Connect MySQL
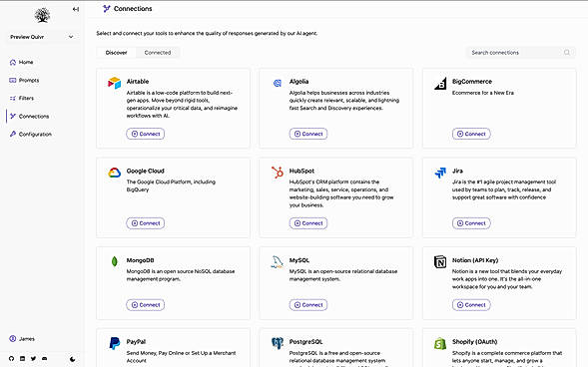The image size is (588, 367). click(308, 305)
